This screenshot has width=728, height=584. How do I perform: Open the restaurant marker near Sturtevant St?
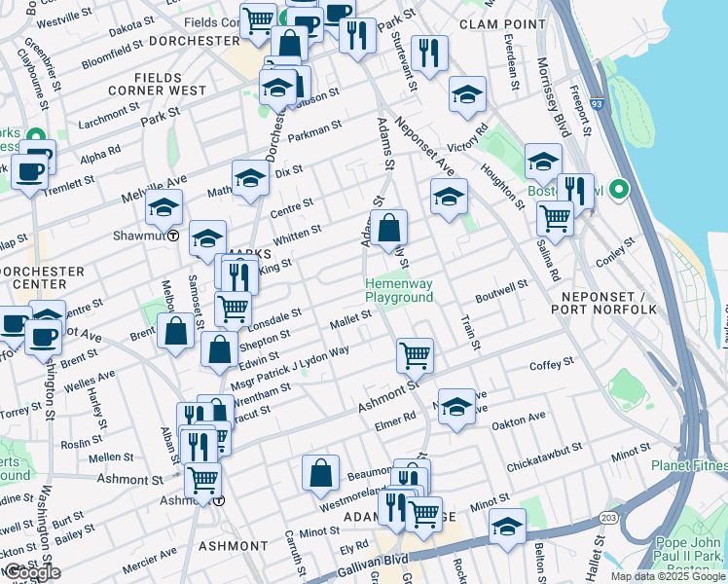click(x=429, y=56)
